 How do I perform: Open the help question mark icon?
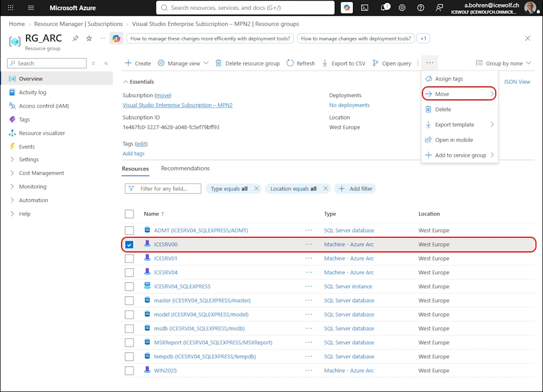(x=420, y=8)
